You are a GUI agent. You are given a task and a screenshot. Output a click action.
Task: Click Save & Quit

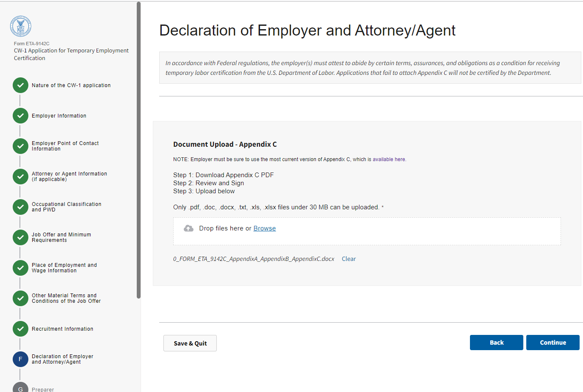click(190, 343)
